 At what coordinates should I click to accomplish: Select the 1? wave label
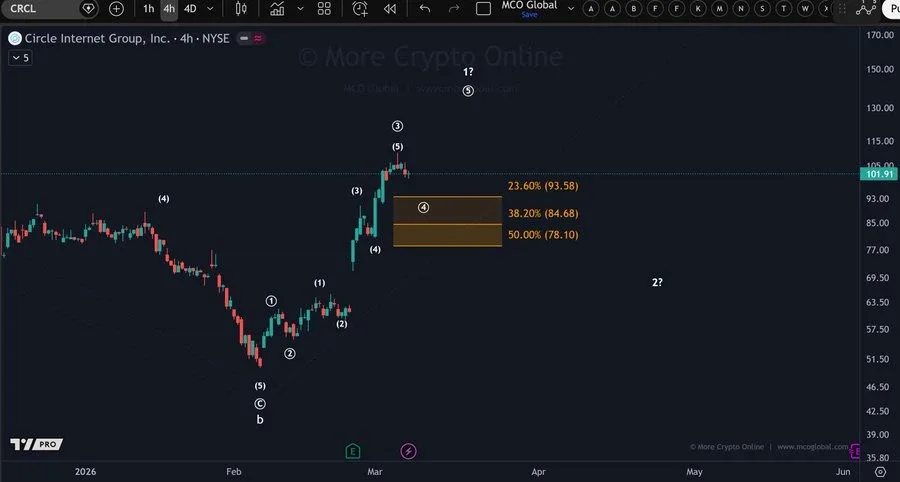point(468,72)
